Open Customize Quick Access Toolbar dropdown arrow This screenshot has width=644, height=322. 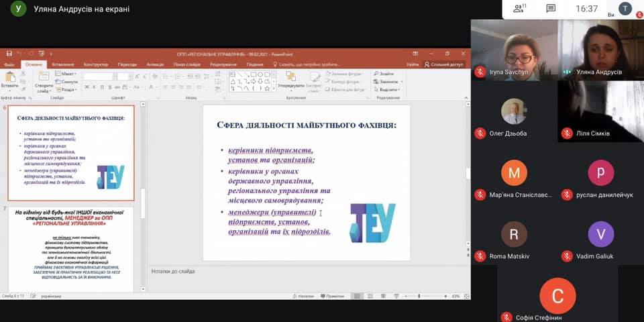pyautogui.click(x=52, y=54)
